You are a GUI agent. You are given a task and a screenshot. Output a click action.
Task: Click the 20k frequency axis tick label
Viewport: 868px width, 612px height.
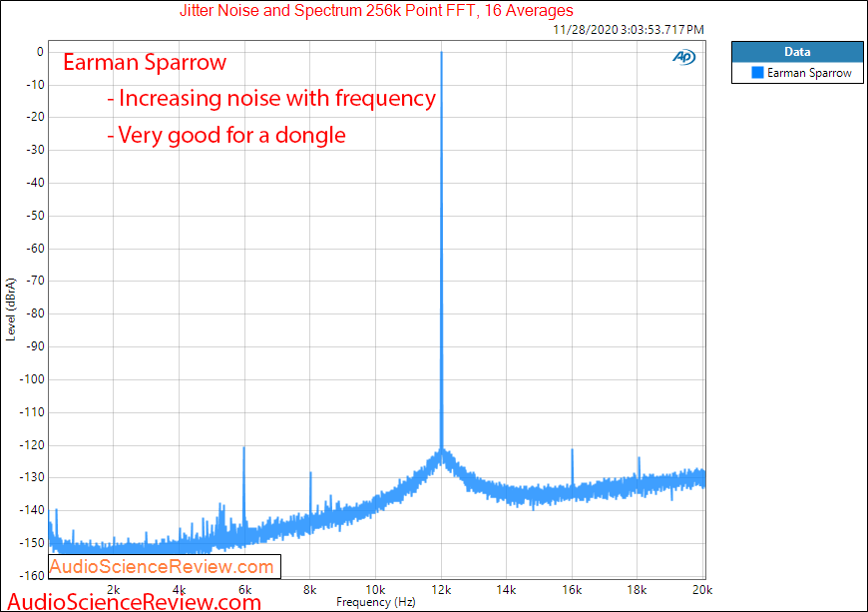point(702,590)
